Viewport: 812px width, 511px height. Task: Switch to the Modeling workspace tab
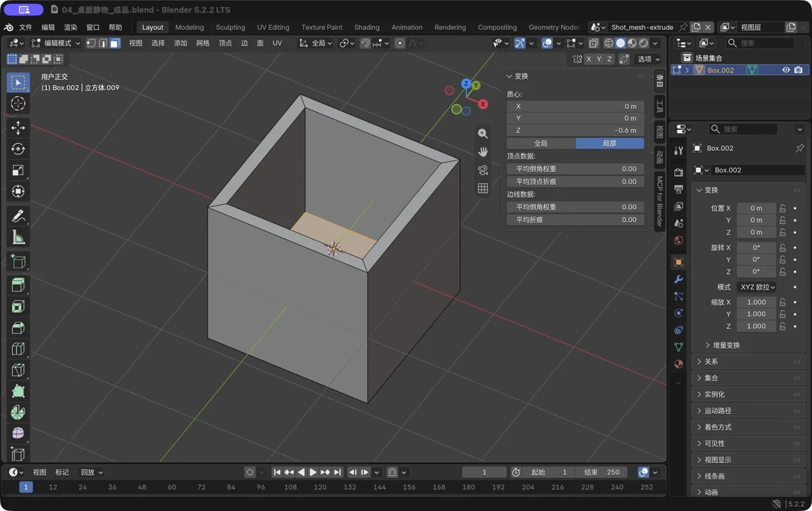click(x=189, y=27)
